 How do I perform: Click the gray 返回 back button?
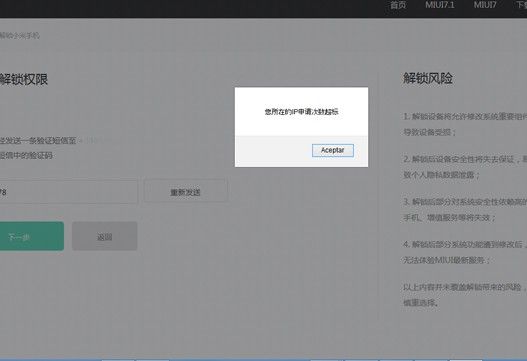click(x=105, y=236)
